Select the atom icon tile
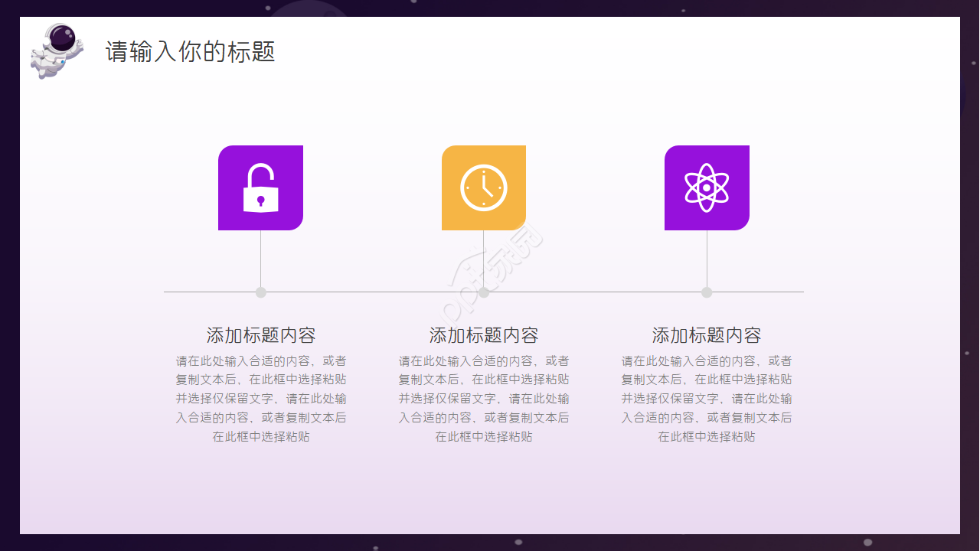The height and width of the screenshot is (551, 980). pos(707,187)
